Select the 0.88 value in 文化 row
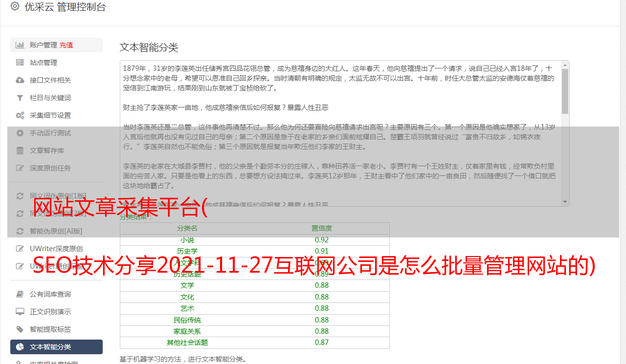Viewport: 626px width, 364px height. (x=322, y=297)
